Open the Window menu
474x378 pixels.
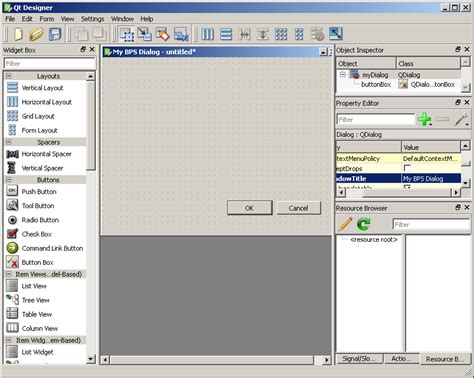coord(122,19)
